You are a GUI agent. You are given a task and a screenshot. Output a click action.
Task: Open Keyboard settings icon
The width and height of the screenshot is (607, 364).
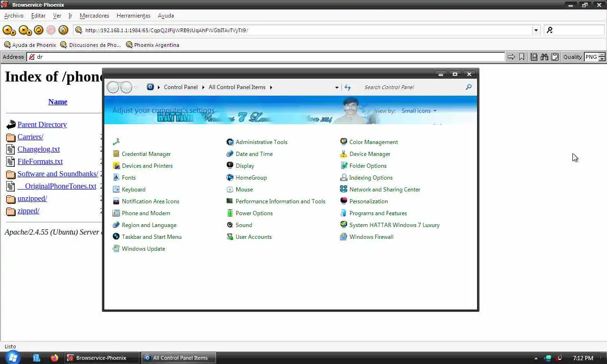pos(116,190)
